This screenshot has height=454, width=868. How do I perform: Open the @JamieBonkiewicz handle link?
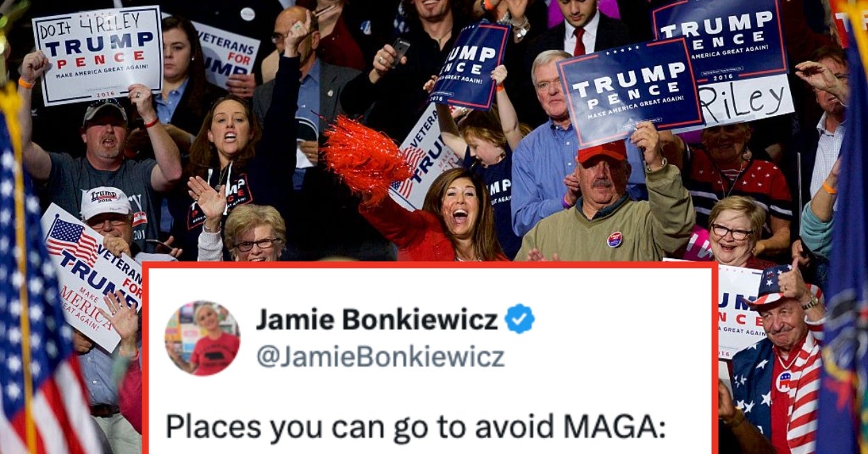point(380,357)
